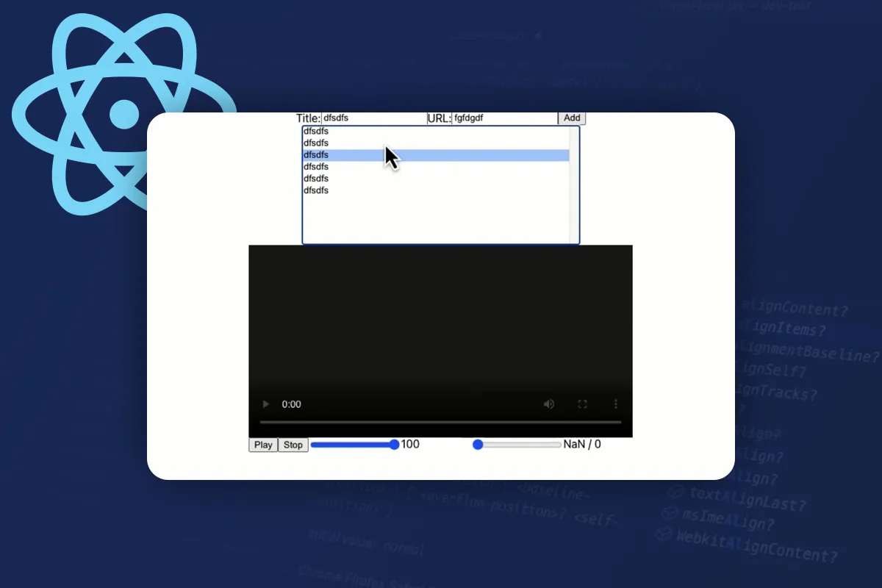
Task: Open the video's three-dot options menu
Action: (615, 404)
